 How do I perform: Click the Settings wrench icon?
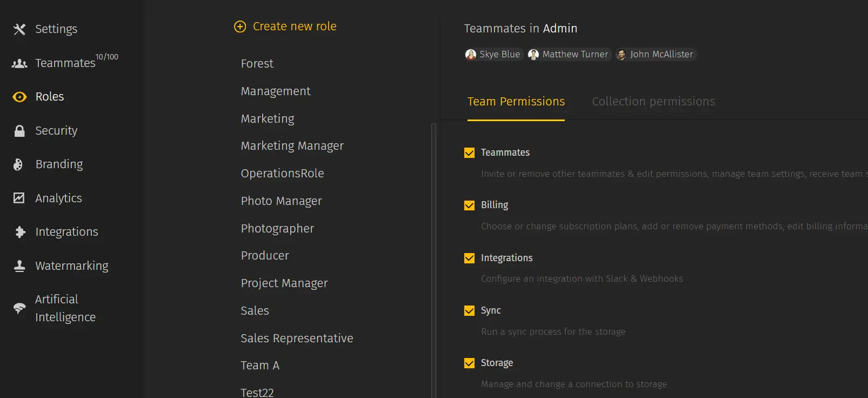pos(19,29)
